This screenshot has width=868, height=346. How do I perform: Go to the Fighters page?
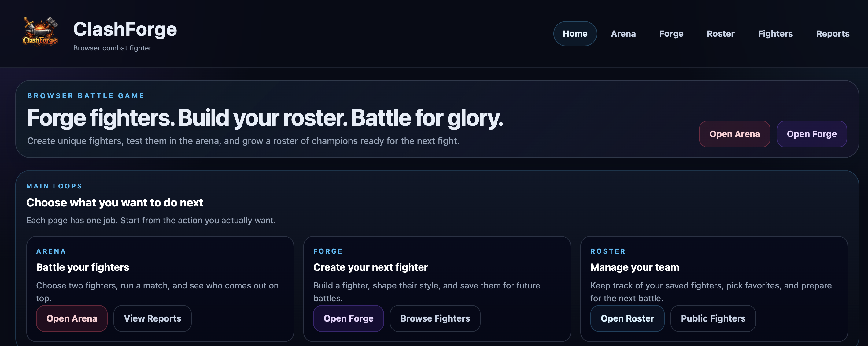click(x=775, y=33)
